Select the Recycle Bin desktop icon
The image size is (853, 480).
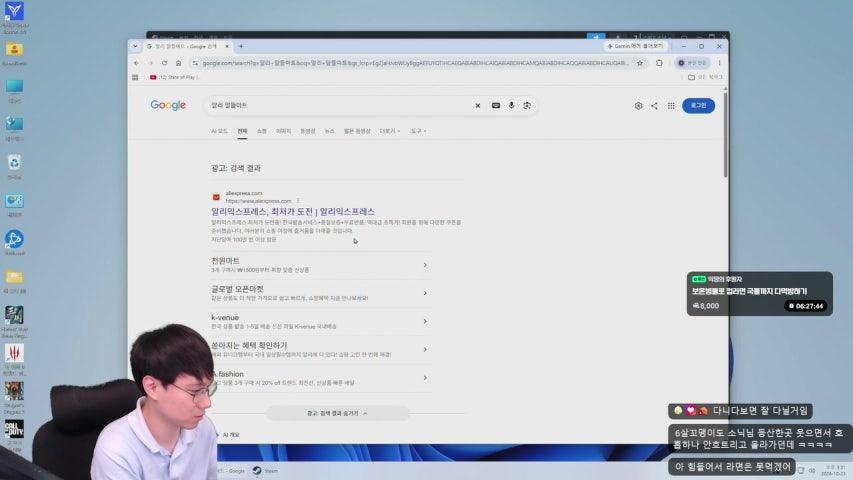pos(14,166)
